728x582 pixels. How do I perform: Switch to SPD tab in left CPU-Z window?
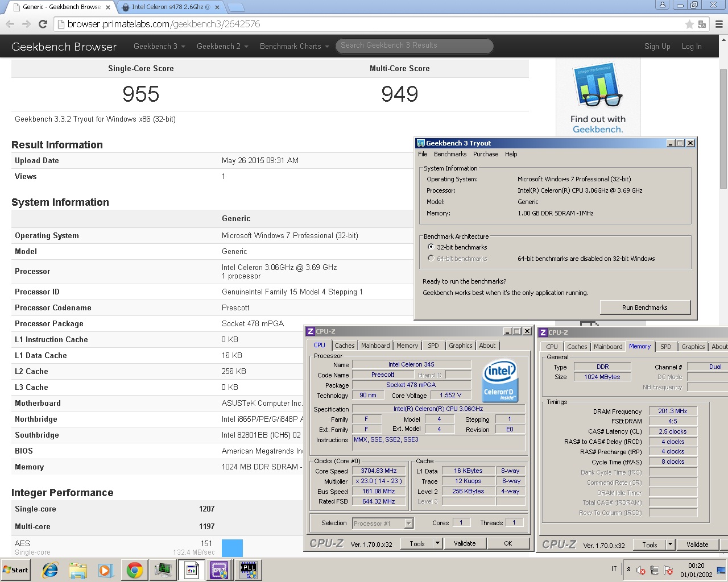coord(433,346)
